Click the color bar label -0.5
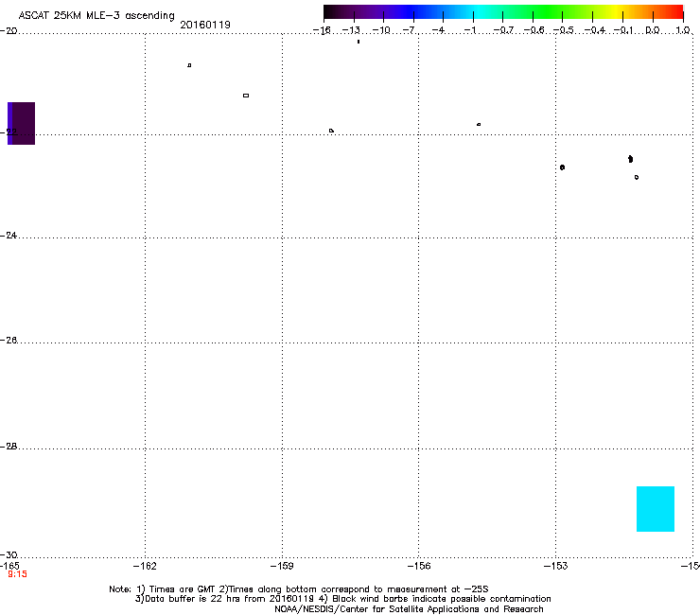The height and width of the screenshot is (615, 700). click(x=564, y=30)
